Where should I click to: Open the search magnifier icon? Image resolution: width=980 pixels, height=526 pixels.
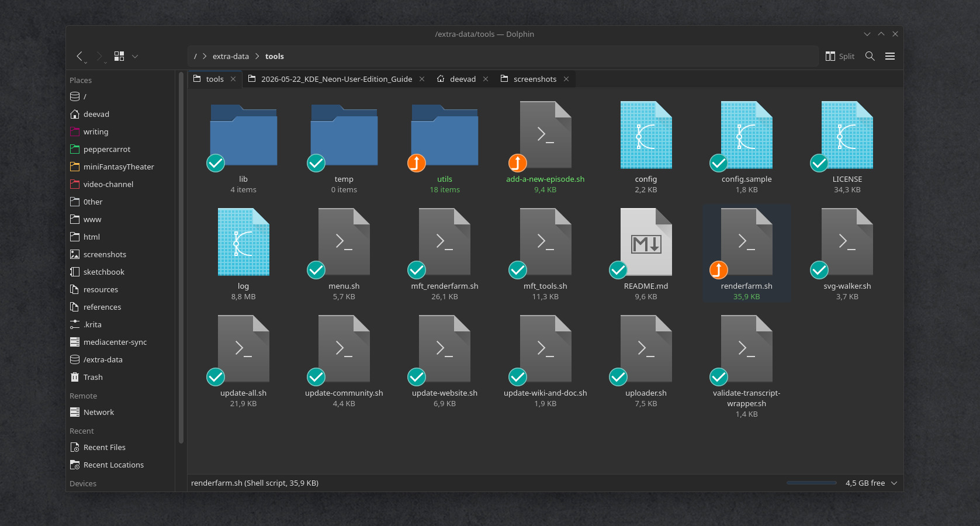click(x=870, y=56)
